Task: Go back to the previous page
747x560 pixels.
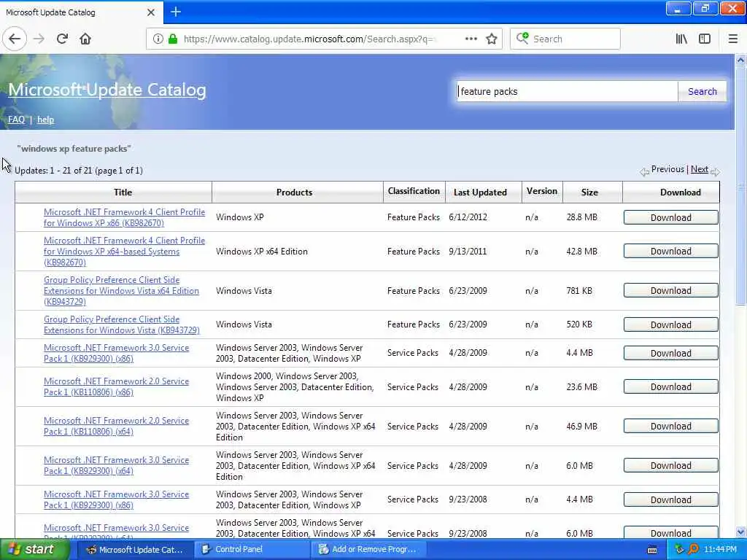Action: (x=15, y=39)
